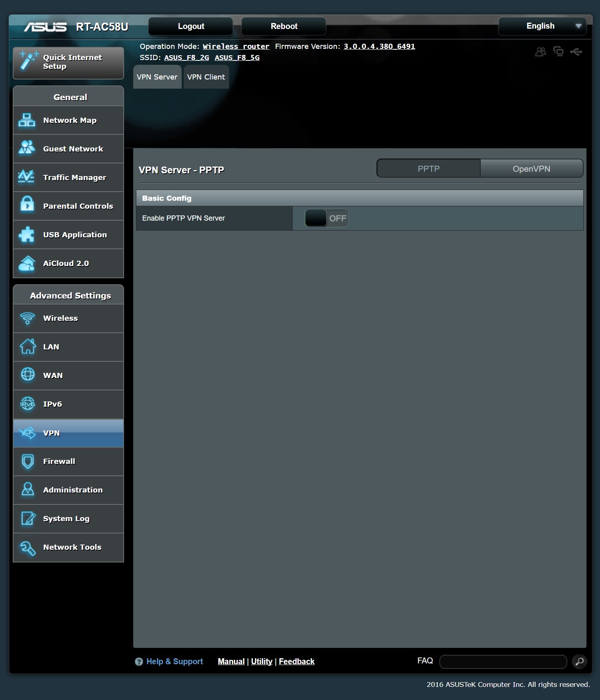Click the ASUS_F8_5G SSID link
The width and height of the screenshot is (600, 700).
[x=237, y=58]
